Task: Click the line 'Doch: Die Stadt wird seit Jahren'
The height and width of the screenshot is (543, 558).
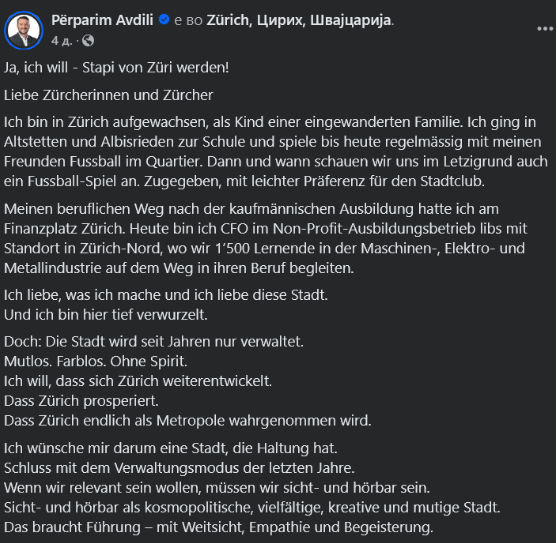Action: pyautogui.click(x=154, y=342)
